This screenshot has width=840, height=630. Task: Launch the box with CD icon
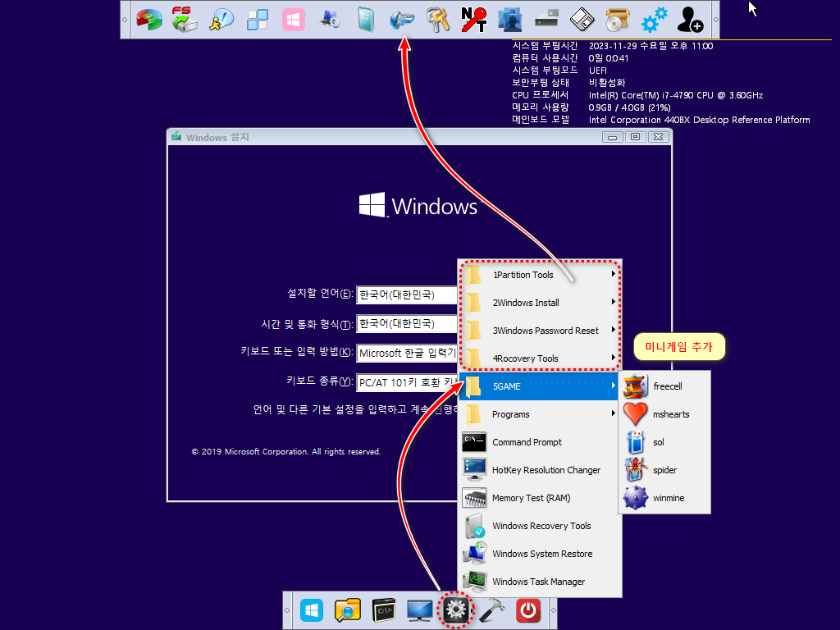(619, 20)
